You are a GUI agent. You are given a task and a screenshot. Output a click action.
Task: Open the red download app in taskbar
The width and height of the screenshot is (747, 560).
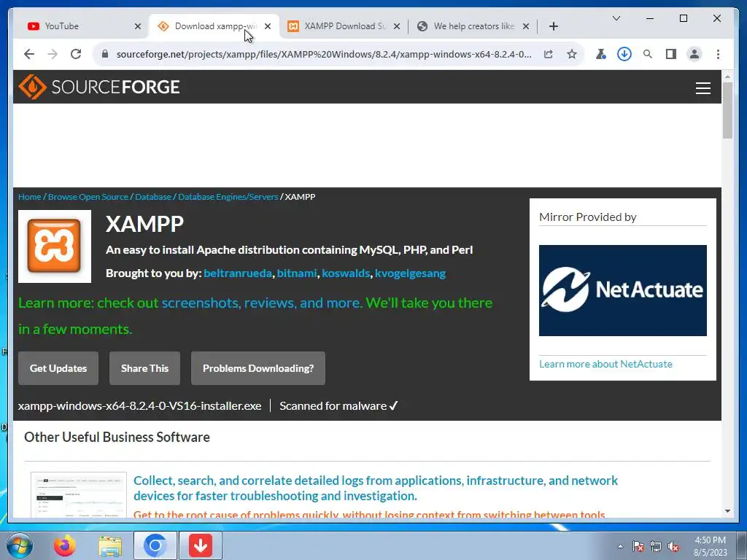[x=201, y=545]
